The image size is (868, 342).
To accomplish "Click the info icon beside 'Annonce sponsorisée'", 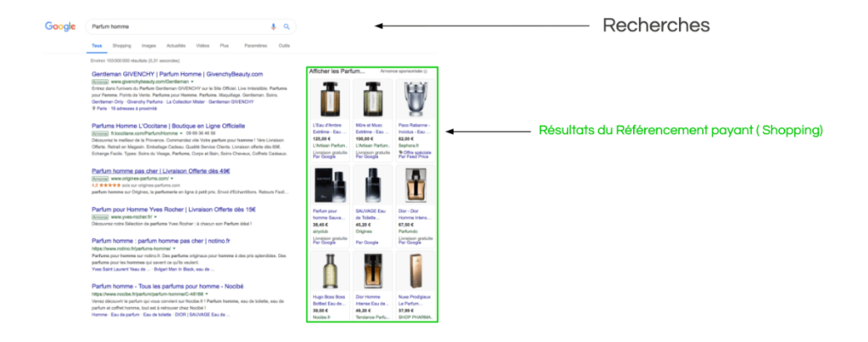I will pyautogui.click(x=426, y=72).
